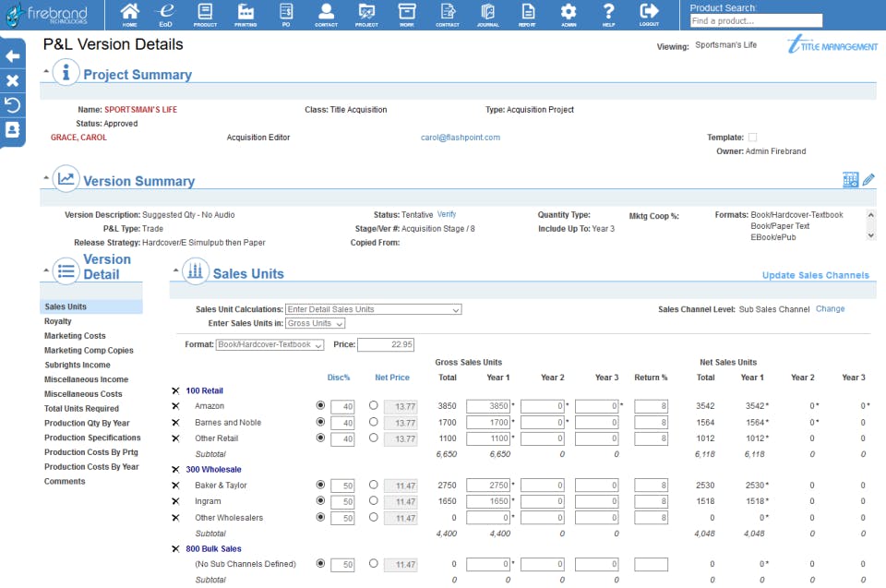Select the Net Price radio for Amazon
The height and width of the screenshot is (588, 886).
(373, 405)
